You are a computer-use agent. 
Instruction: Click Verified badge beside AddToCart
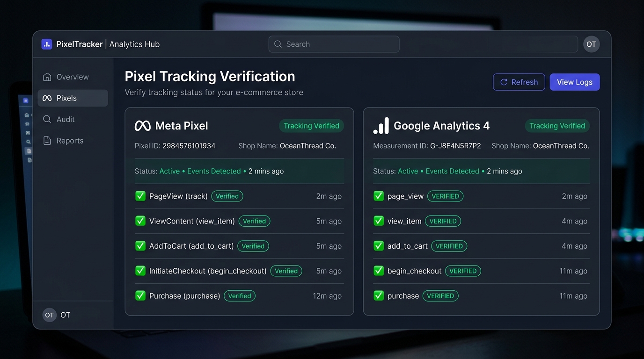coord(253,246)
